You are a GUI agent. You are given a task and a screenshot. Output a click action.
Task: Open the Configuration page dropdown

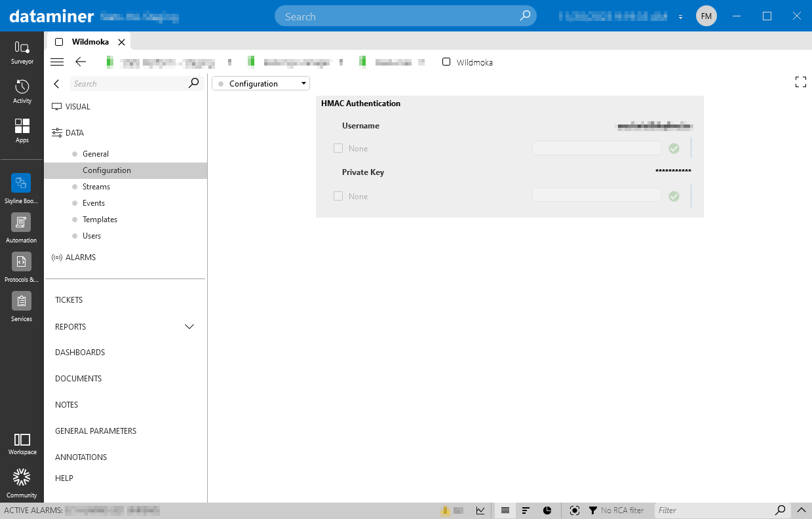pos(261,84)
